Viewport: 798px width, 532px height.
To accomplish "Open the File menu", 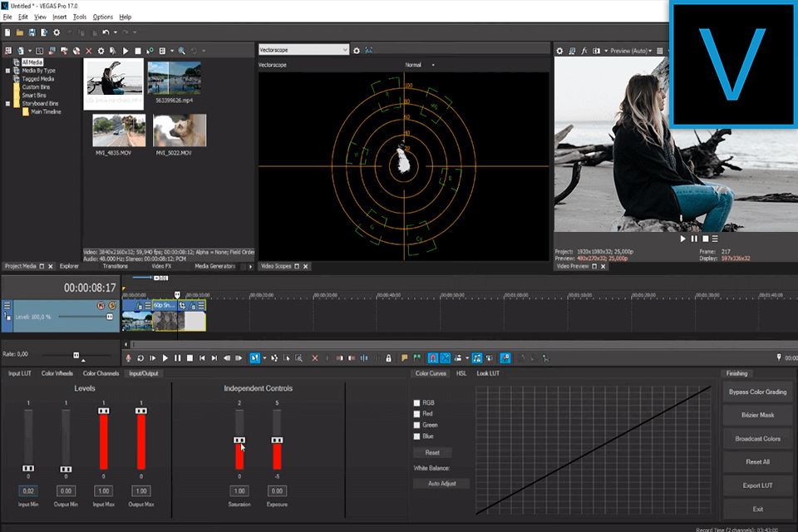I will (x=7, y=17).
